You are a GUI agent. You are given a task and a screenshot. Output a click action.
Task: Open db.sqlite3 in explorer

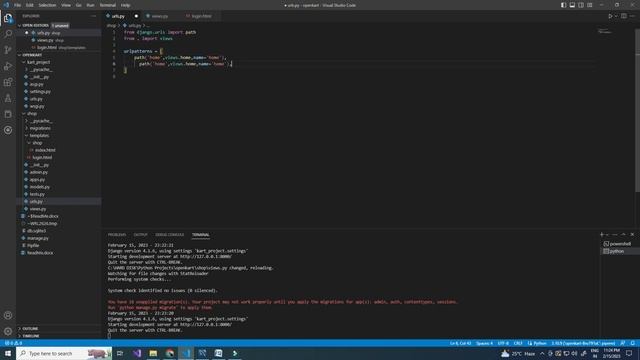pos(36,231)
